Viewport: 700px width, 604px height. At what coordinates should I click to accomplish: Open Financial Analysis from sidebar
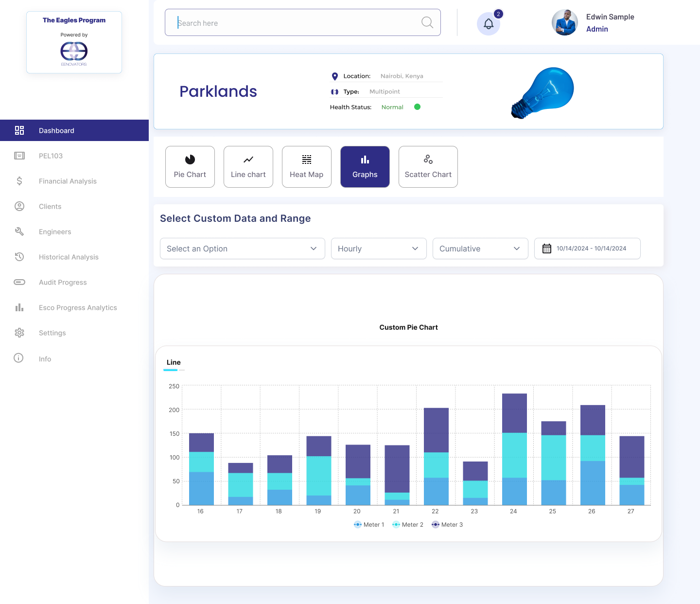(x=68, y=181)
